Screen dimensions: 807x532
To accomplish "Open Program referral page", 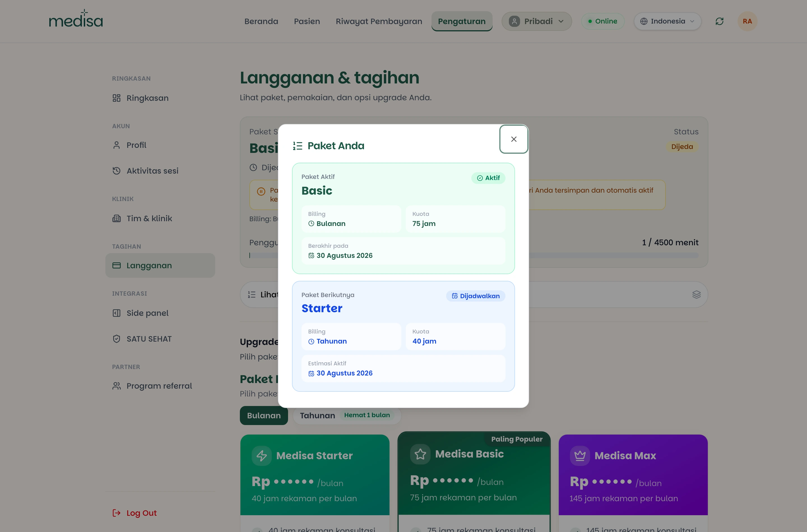I will 160,386.
